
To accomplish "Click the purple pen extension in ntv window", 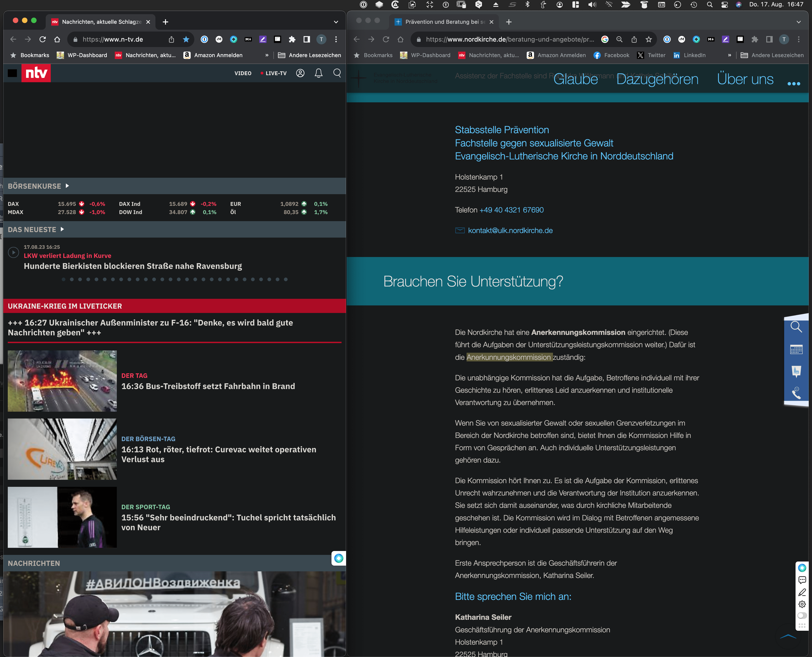I will pos(263,39).
